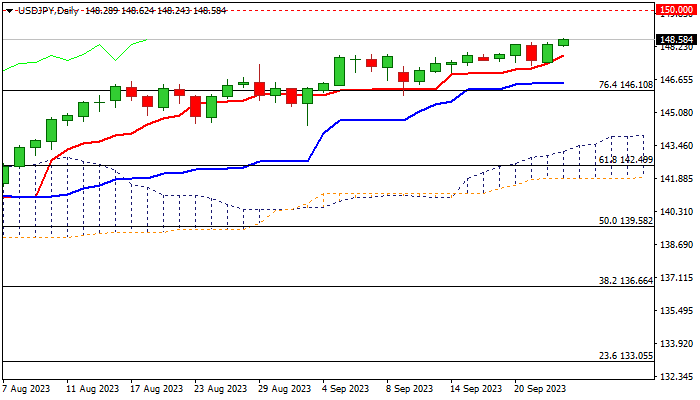Click the 133.920 price axis value
This screenshot has width=700, height=400.
tap(676, 344)
